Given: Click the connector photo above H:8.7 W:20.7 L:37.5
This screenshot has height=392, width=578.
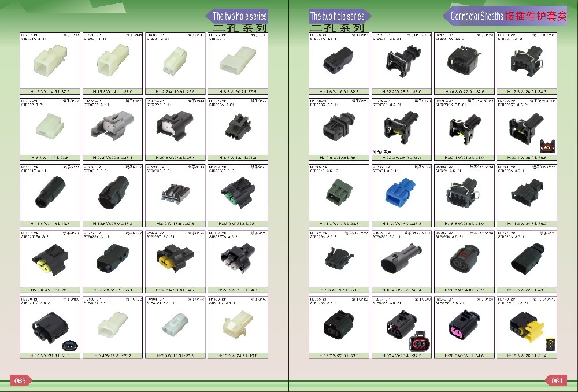Looking at the screenshot, I should click(238, 61).
